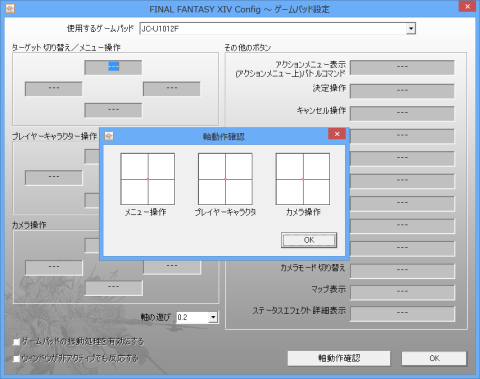
Task: Click the プレイヤーキャラクター操作 group label
Action: (54, 136)
